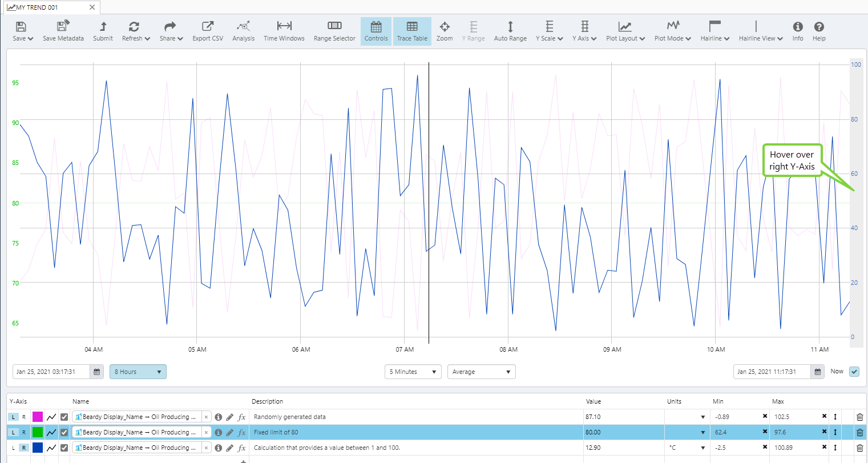Click the start date and time field
The width and height of the screenshot is (868, 463).
tap(51, 372)
